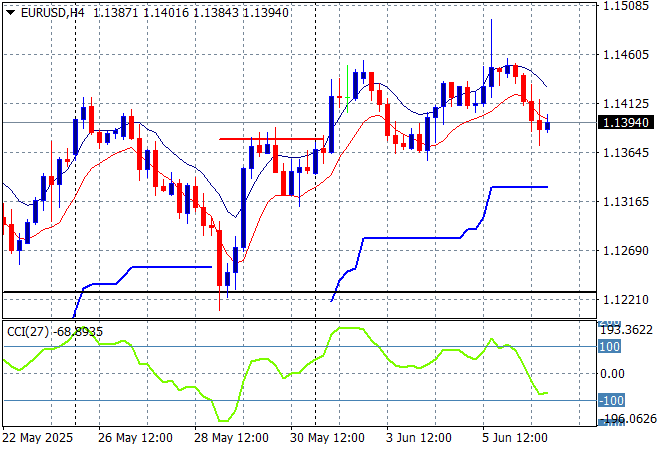Select the 5 Jun 12:00 time label
This screenshot has height=450, width=660.
[514, 438]
